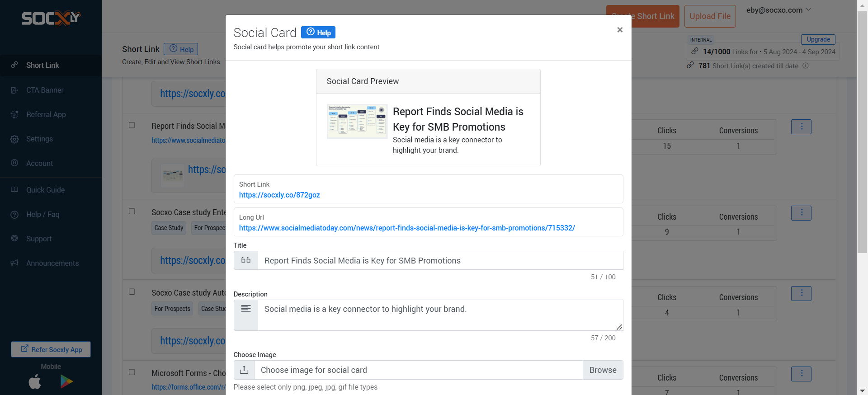Open CTA Banner in sidebar
Screen dimensions: 868x395
pos(45,90)
